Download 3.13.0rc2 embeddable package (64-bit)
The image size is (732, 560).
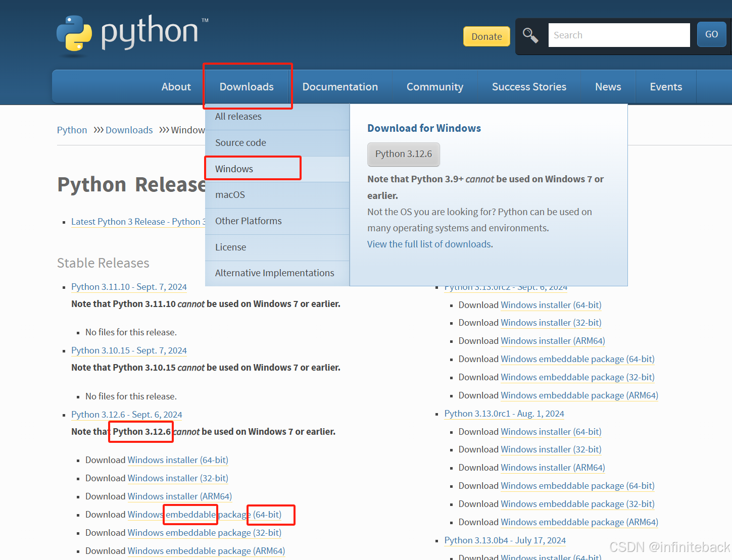point(578,359)
